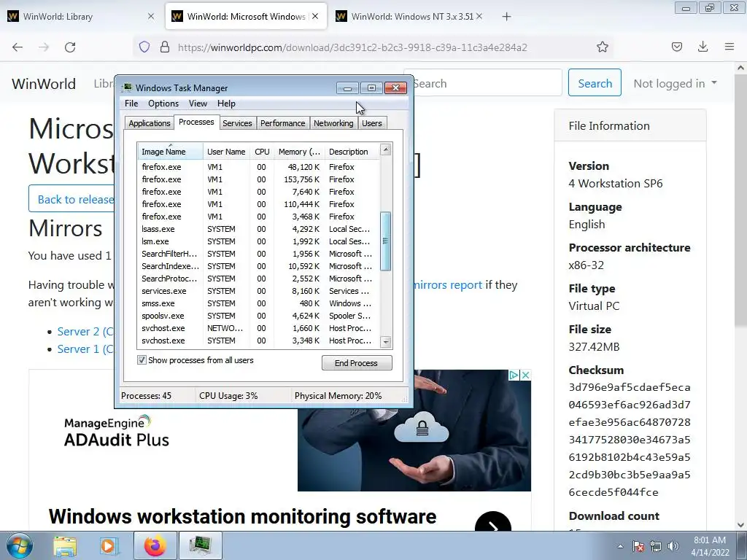
Task: Open Task Manager Options menu
Action: 163,104
